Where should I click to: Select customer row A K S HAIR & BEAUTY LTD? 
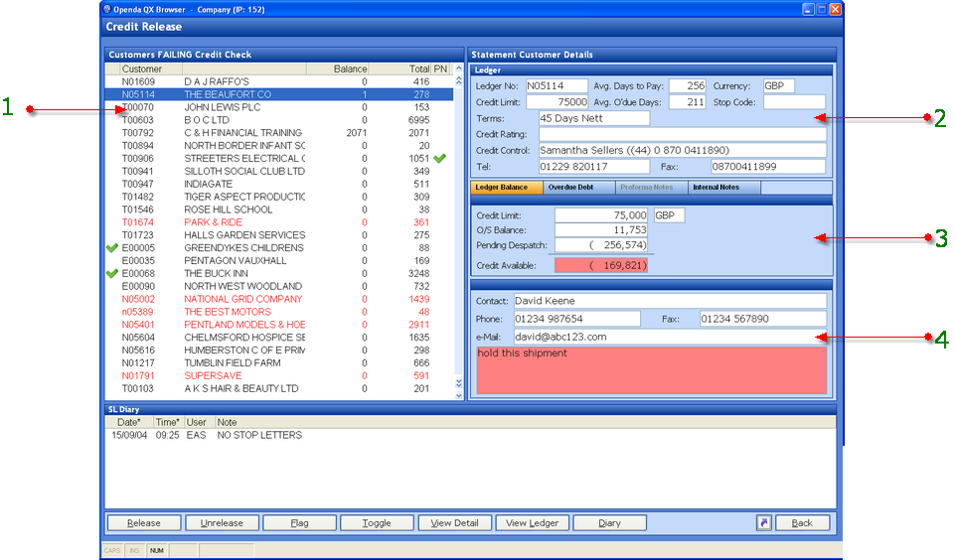(x=278, y=388)
